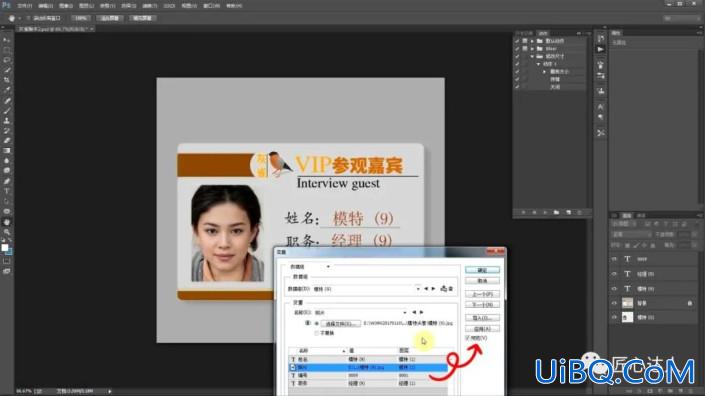This screenshot has height=396, width=705.
Task: Select the Eraser tool
Action: [7, 141]
